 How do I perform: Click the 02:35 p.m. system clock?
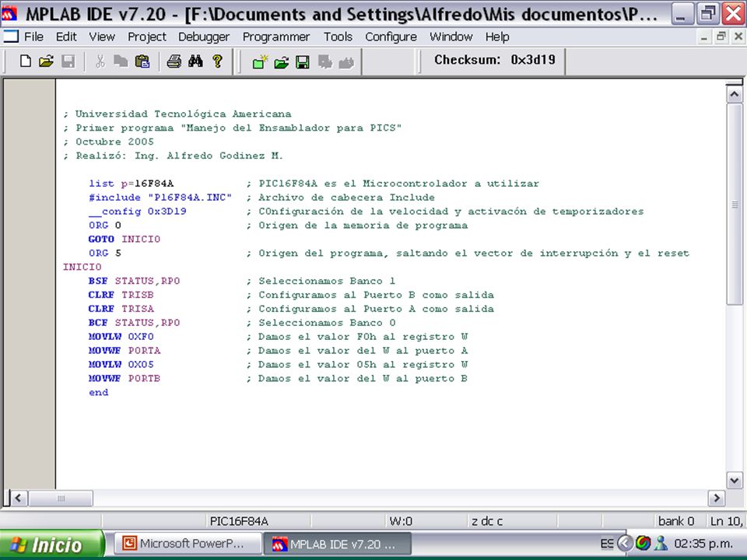pos(703,544)
